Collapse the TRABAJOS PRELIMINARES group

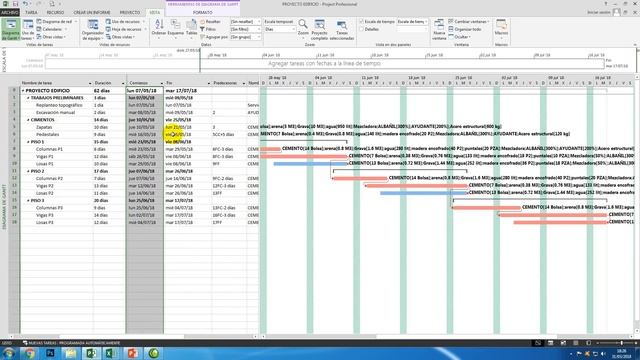click(x=28, y=98)
